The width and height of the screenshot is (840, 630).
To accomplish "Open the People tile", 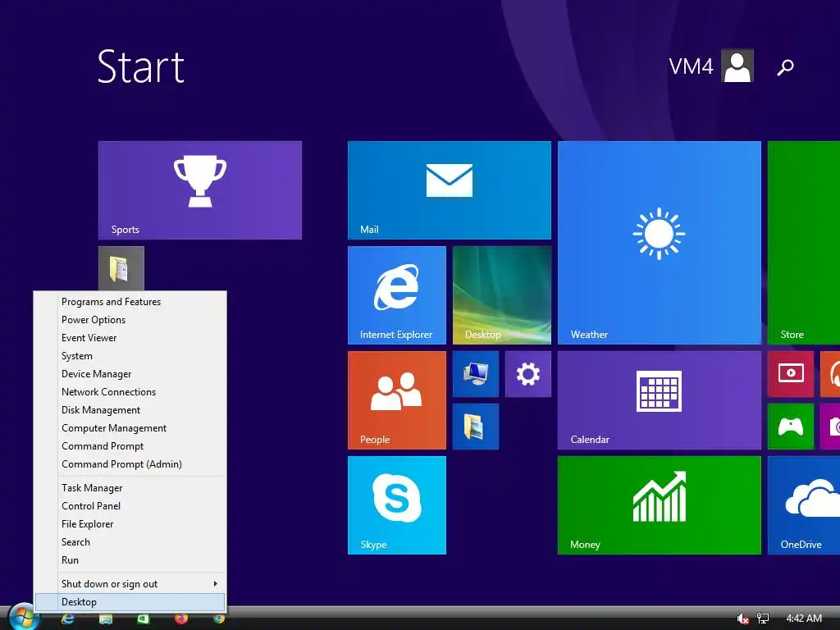I will [396, 400].
